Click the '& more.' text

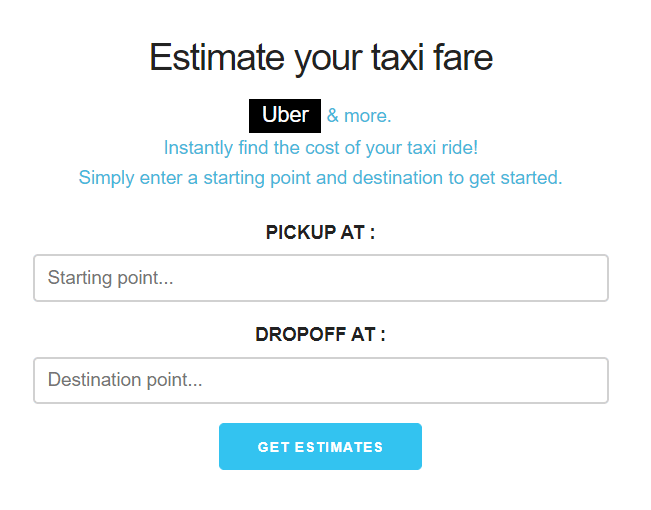359,116
